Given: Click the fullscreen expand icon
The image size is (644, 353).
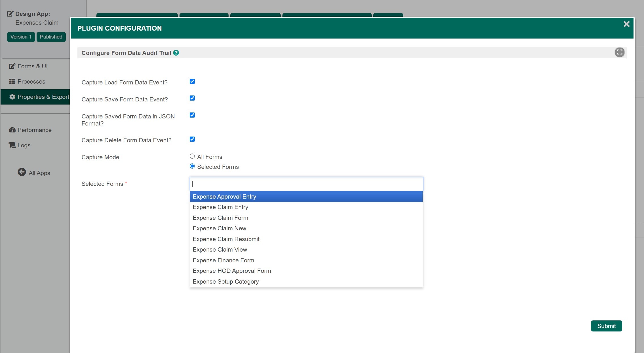Looking at the screenshot, I should [620, 52].
